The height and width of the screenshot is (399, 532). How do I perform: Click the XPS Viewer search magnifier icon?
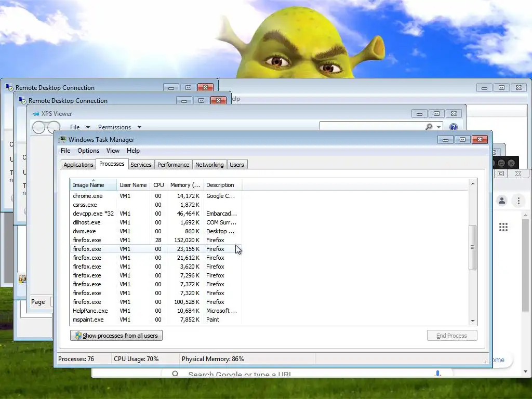pos(429,127)
